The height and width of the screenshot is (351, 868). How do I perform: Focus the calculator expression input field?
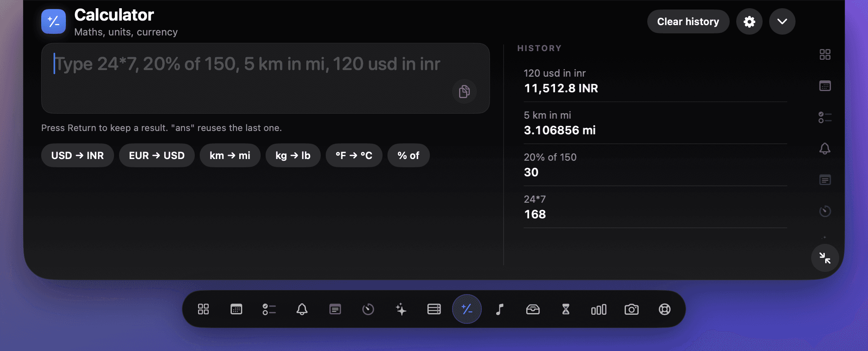click(266, 78)
